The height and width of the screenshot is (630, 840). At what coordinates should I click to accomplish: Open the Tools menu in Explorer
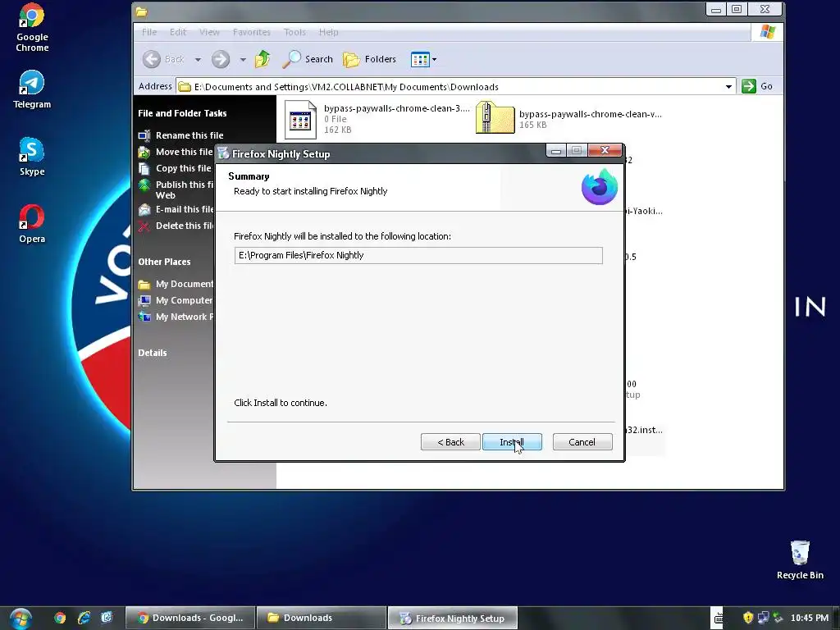click(294, 32)
